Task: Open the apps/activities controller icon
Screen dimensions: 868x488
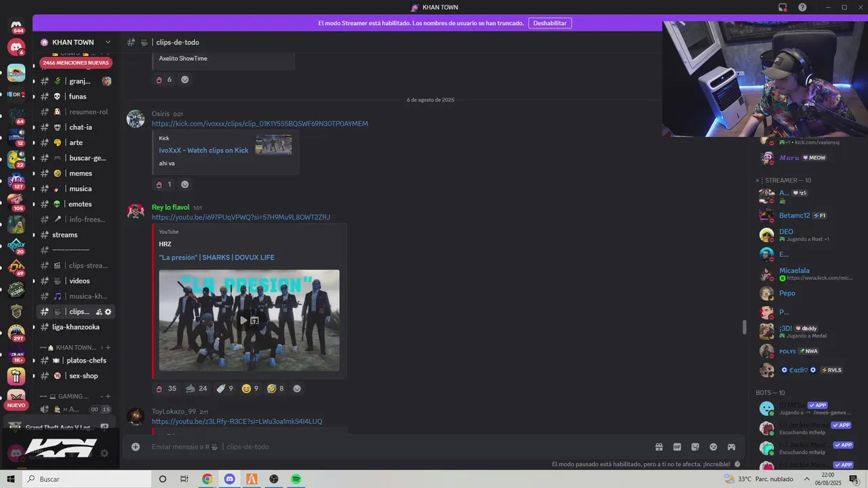Action: click(732, 447)
